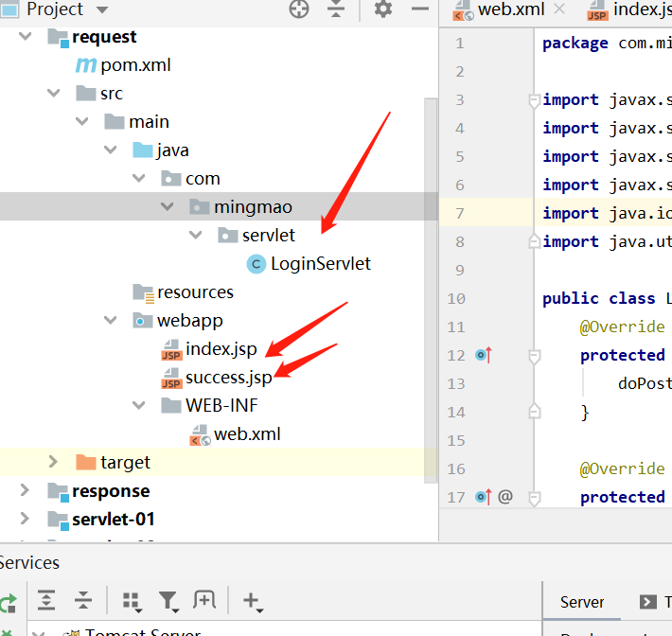672x636 pixels.
Task: Click the Project panel vertical scrollbar
Action: tap(431, 291)
